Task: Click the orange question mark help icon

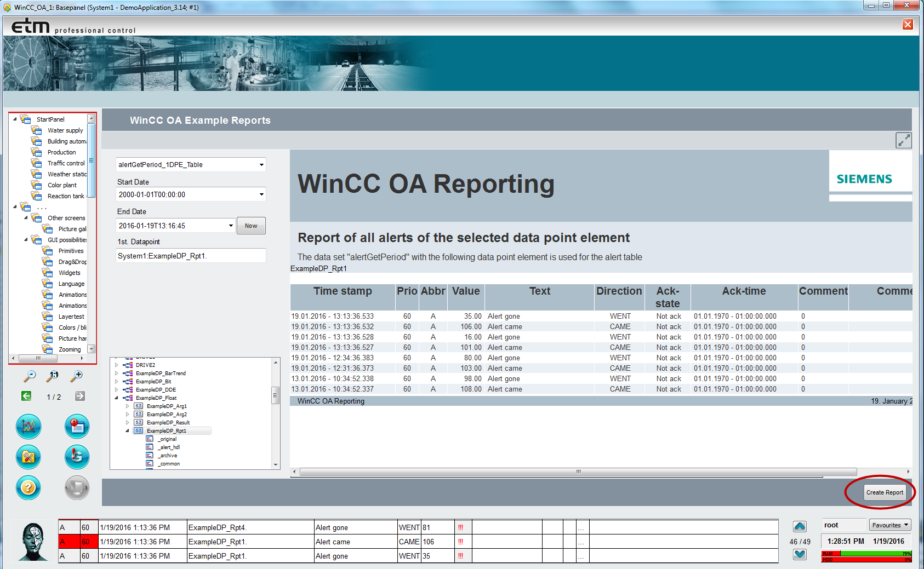Action: click(28, 487)
